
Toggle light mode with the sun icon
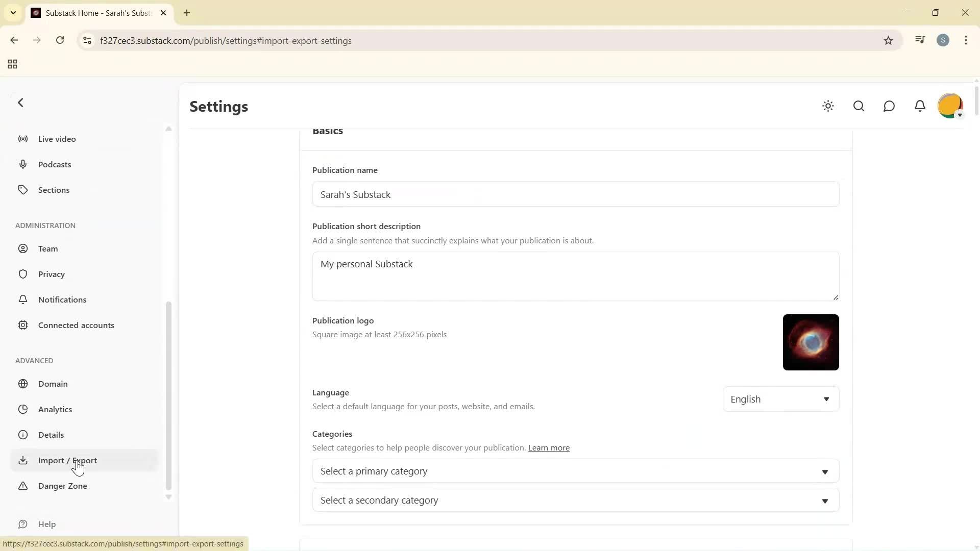pyautogui.click(x=828, y=106)
